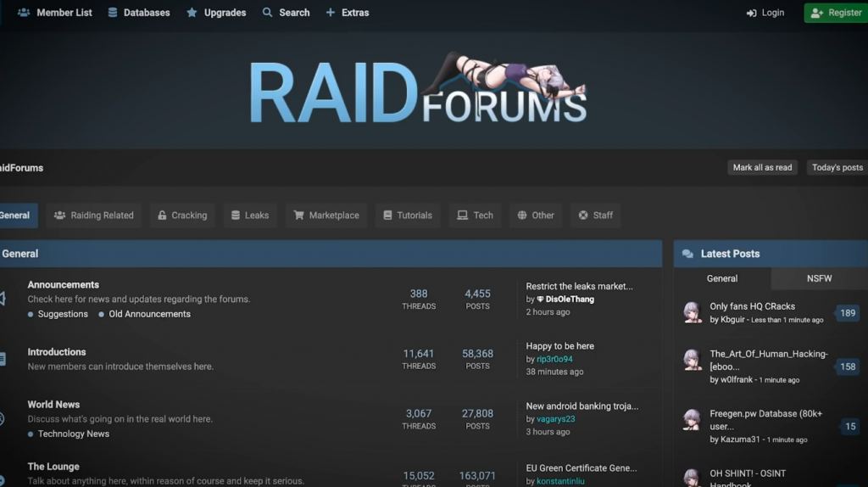The width and height of the screenshot is (868, 487).
Task: Switch to the Tech tab
Action: (475, 215)
